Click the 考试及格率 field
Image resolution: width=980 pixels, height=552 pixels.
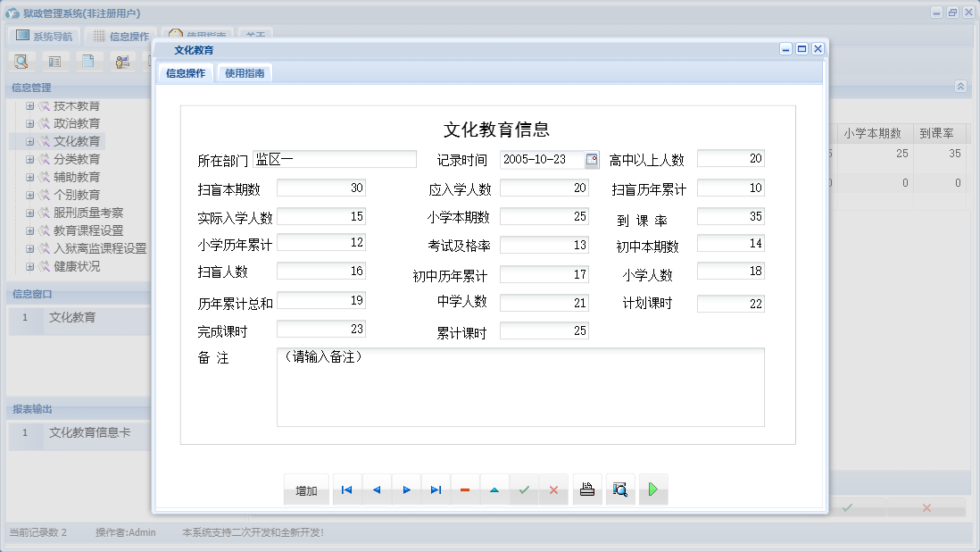click(544, 245)
